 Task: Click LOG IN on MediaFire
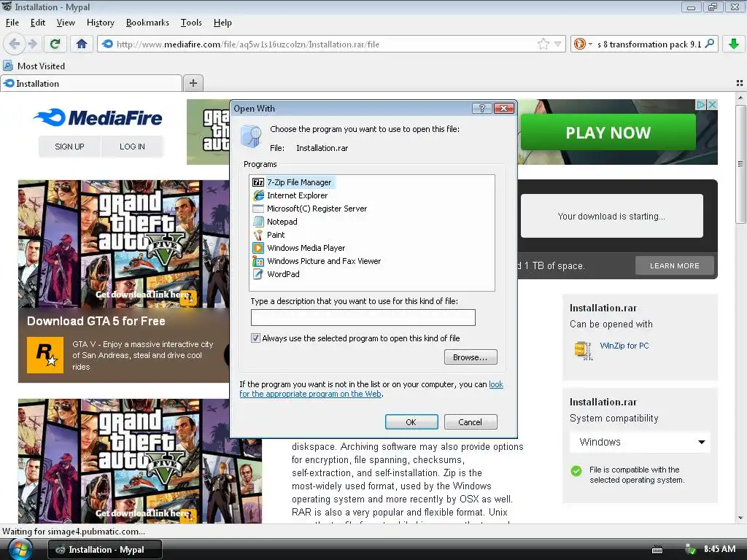tap(132, 147)
